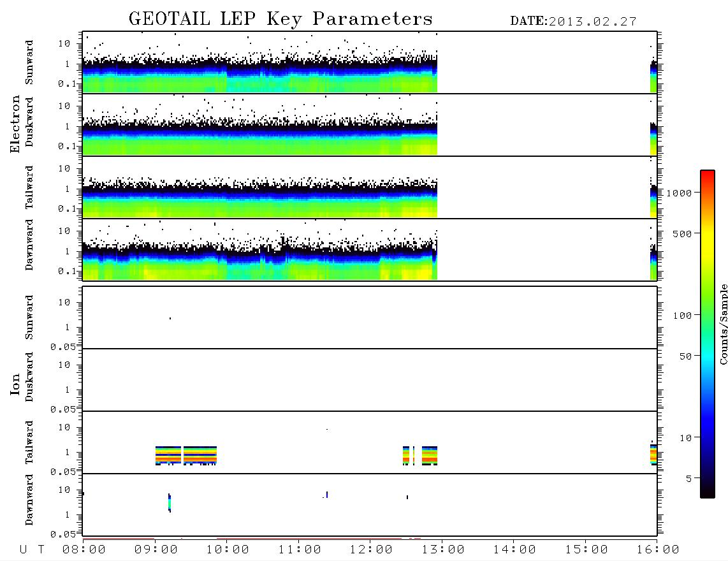Click the Electron Duskward panel label

tap(29, 122)
